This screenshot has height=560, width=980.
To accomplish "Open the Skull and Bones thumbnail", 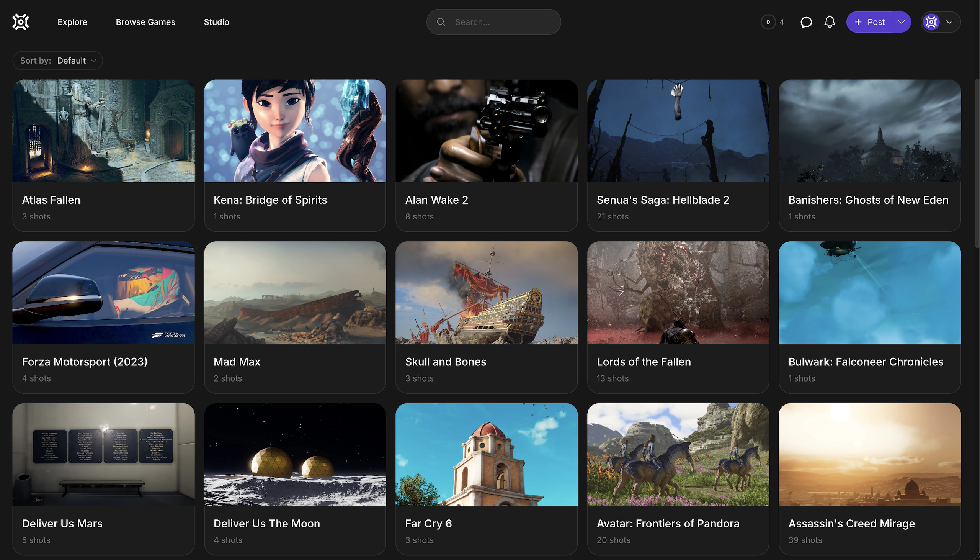I will tap(487, 293).
